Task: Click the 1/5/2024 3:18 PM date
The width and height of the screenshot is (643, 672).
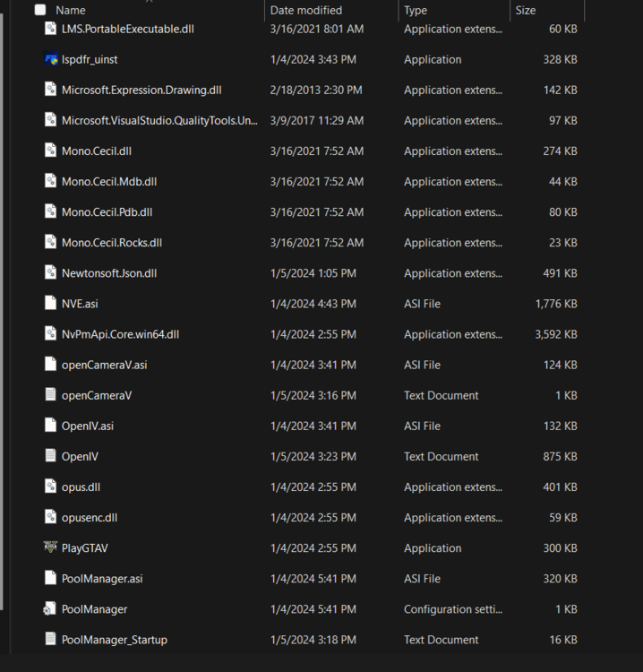Action: [313, 640]
